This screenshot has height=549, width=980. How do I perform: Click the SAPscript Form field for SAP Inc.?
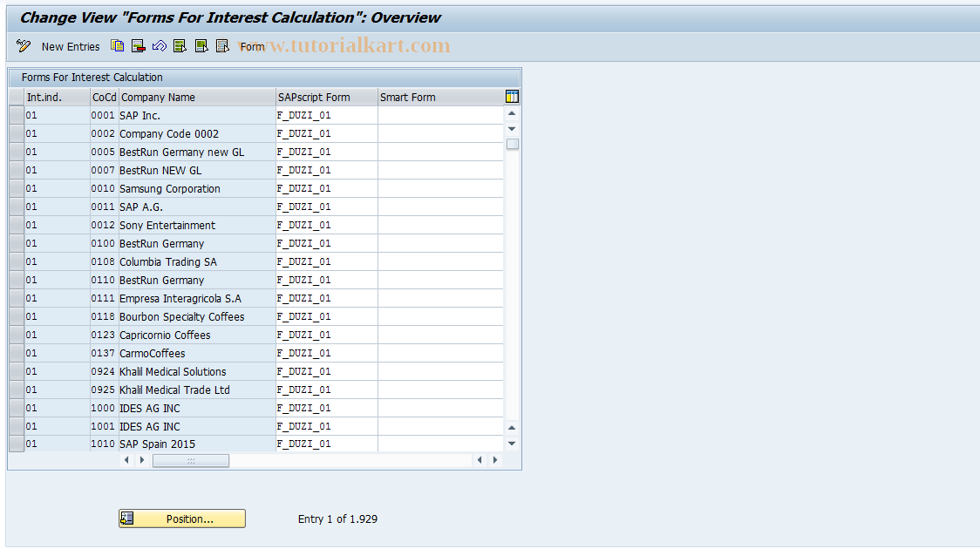tap(326, 116)
